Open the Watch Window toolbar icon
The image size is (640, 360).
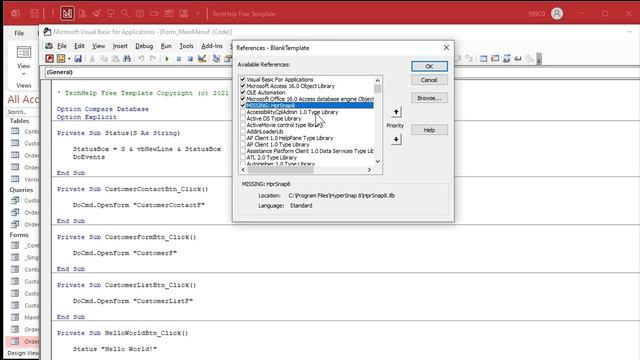(x=507, y=59)
